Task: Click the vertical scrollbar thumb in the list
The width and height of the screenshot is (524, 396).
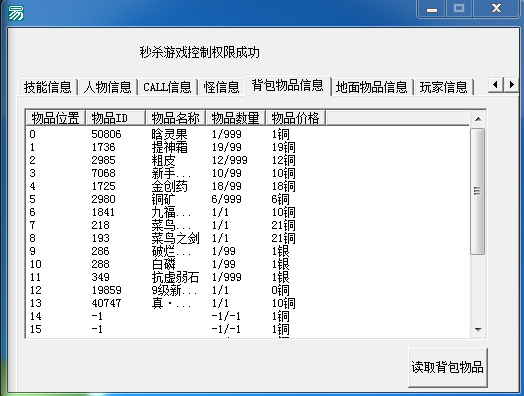Action: [x=478, y=191]
